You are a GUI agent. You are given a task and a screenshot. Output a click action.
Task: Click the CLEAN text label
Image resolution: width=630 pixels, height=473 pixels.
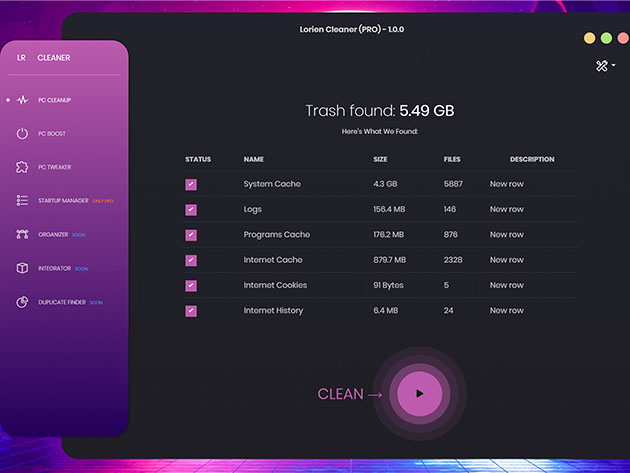pyautogui.click(x=340, y=394)
